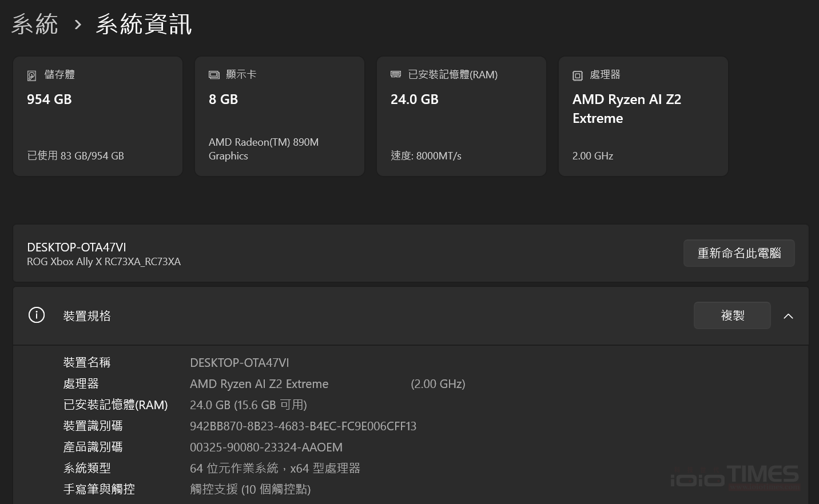
Task: Click the 重新命名此電腦 button
Action: pyautogui.click(x=739, y=253)
